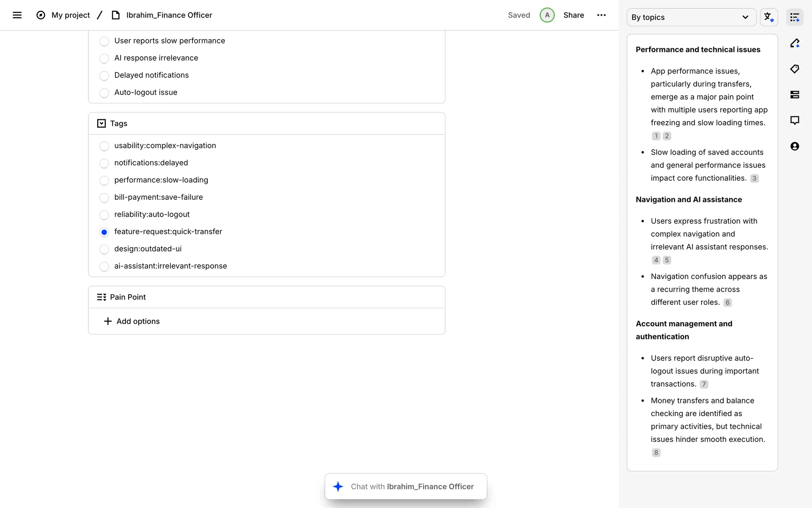Image resolution: width=812 pixels, height=508 pixels.
Task: Click the Share button
Action: [573, 15]
